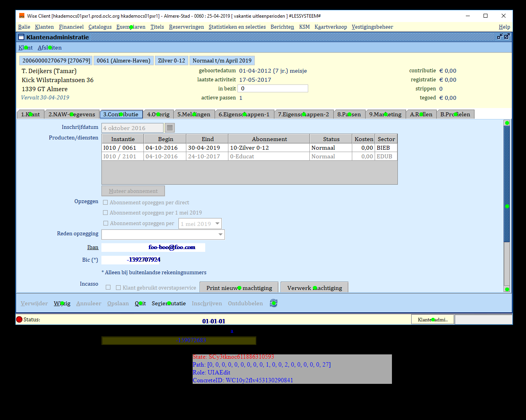The width and height of the screenshot is (526, 420).
Task: Open the A.Rollen tab
Action: point(421,114)
